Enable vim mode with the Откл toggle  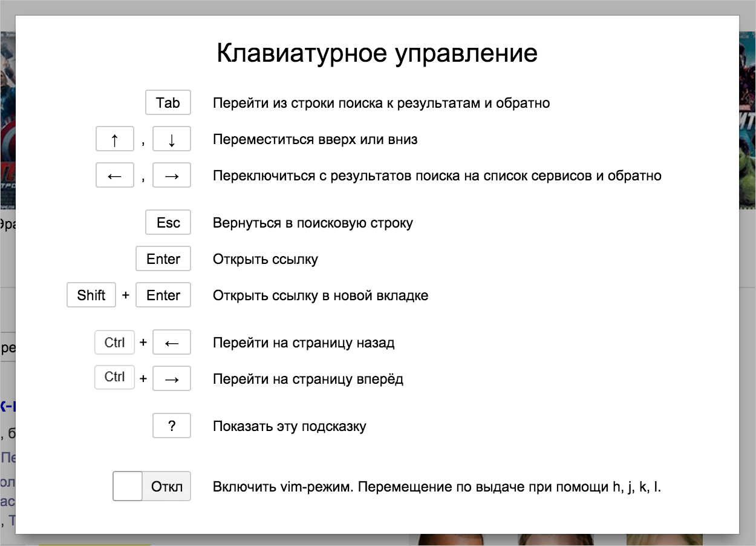(x=152, y=487)
